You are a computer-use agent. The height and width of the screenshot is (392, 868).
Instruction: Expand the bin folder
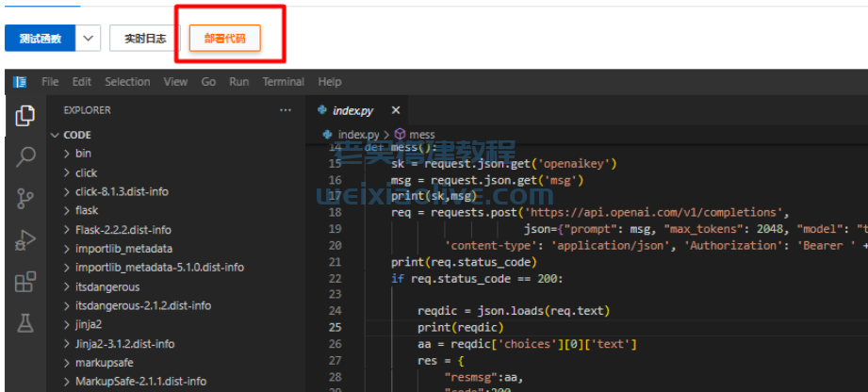(x=83, y=153)
